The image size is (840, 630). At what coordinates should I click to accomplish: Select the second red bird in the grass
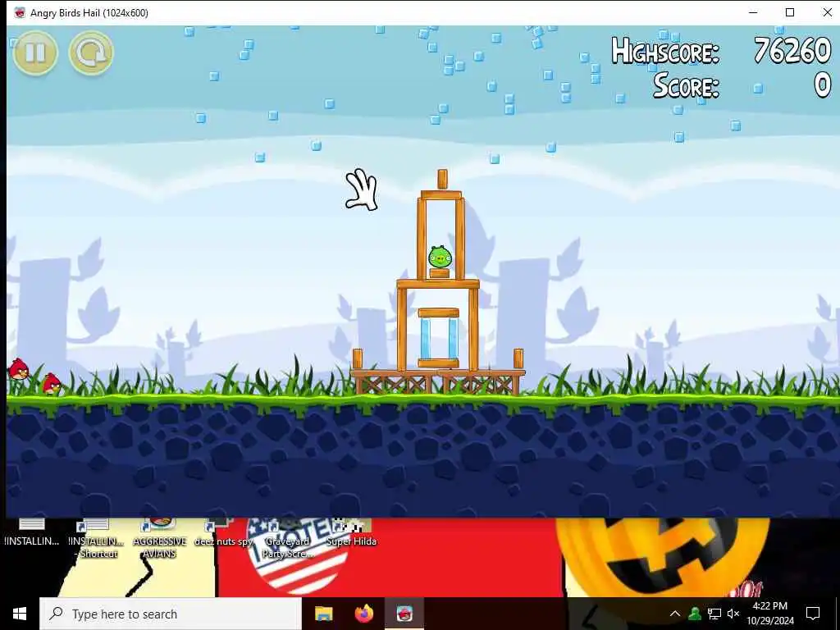click(x=52, y=384)
